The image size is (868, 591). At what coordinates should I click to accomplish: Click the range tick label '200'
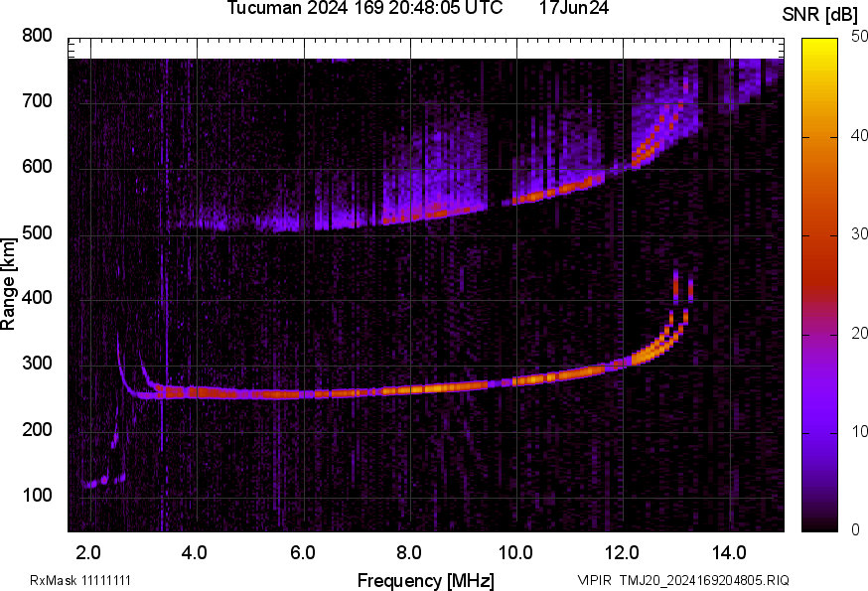click(x=37, y=429)
